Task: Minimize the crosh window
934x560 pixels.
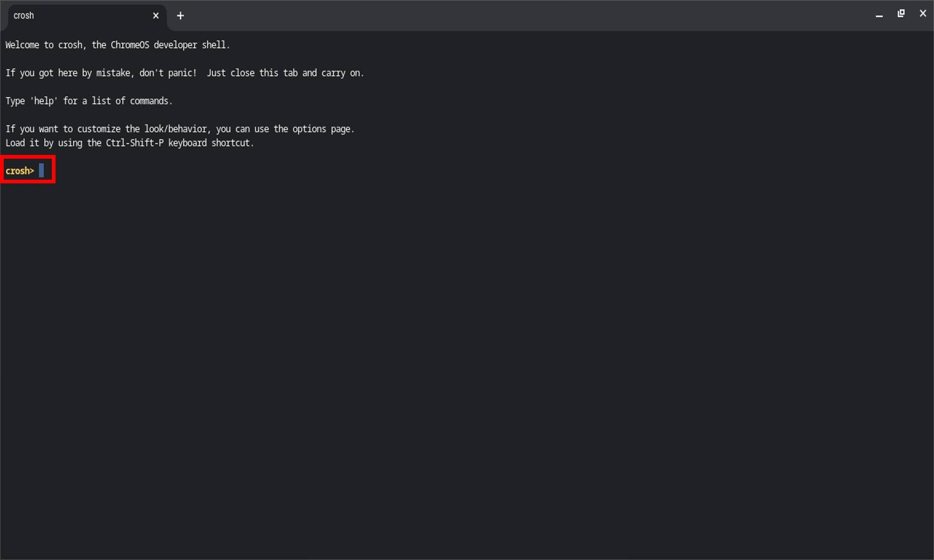Action: point(878,14)
